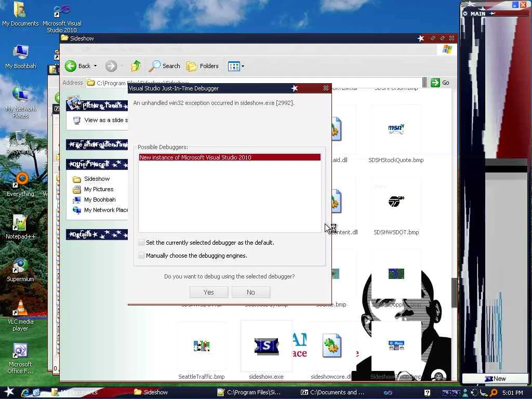
Task: Launch Everything search desktop shortcut
Action: (x=20, y=184)
